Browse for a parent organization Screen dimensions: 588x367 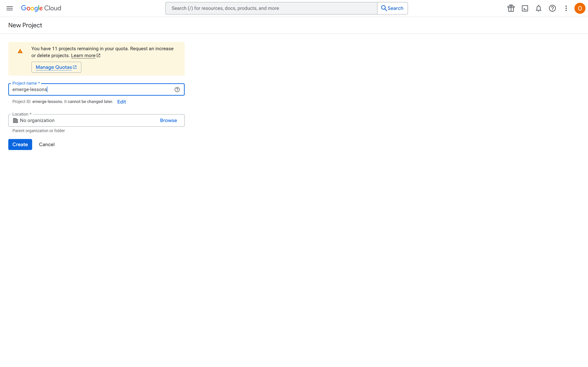(168, 120)
